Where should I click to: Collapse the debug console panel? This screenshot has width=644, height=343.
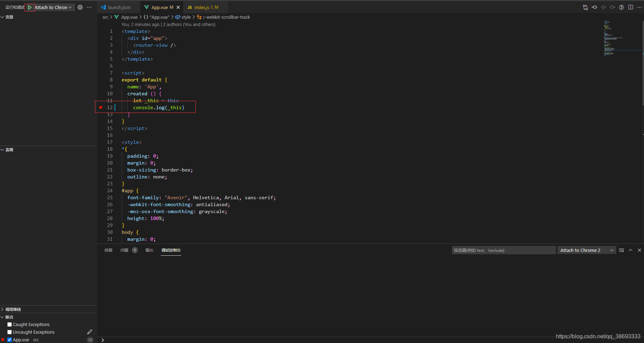[630, 250]
